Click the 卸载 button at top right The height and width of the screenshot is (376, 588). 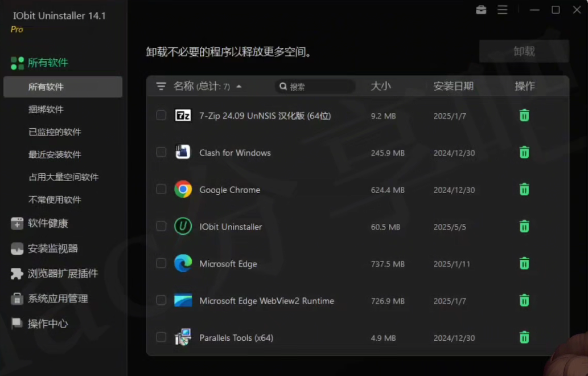pyautogui.click(x=524, y=51)
